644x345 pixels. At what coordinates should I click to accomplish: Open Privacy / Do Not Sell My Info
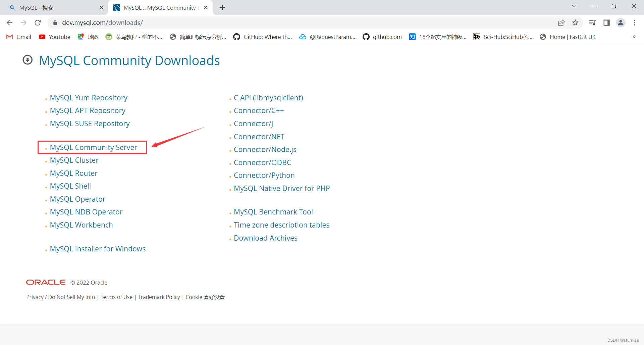coord(61,297)
